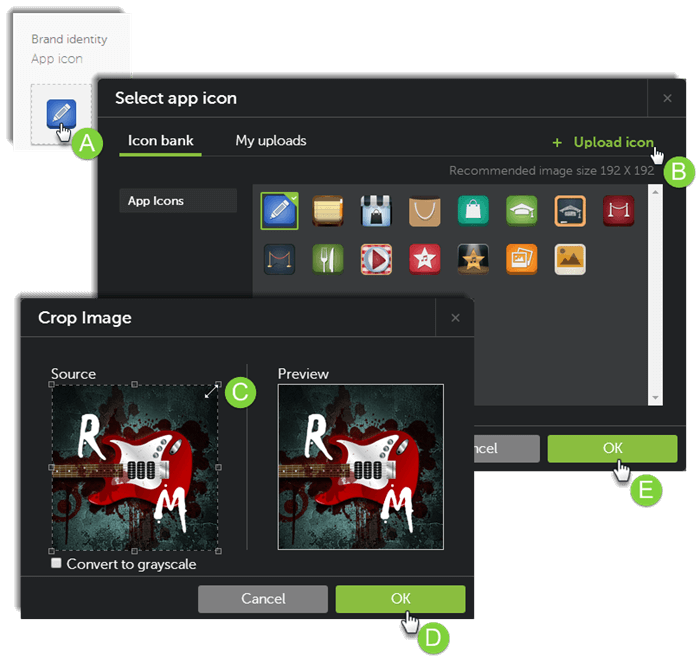Choose the red star music icon
This screenshot has height=658, width=700.
click(x=424, y=259)
